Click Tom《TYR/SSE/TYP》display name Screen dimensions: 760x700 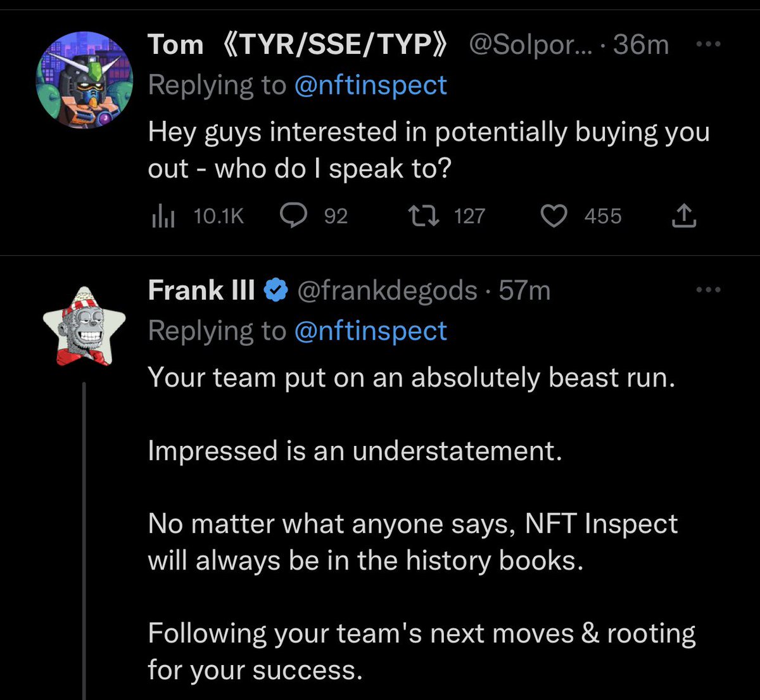coord(298,45)
